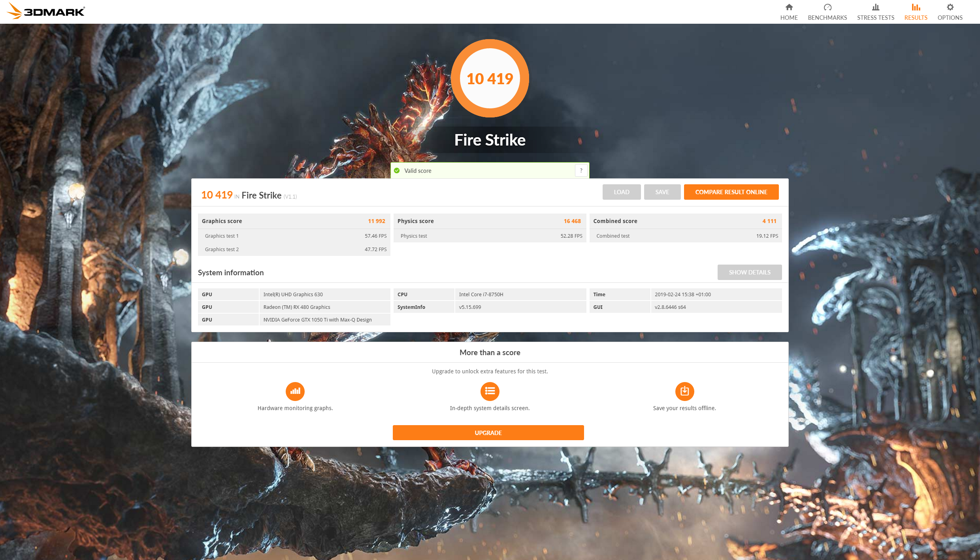Click the SAVE button
Viewport: 980px width, 560px height.
(x=662, y=192)
